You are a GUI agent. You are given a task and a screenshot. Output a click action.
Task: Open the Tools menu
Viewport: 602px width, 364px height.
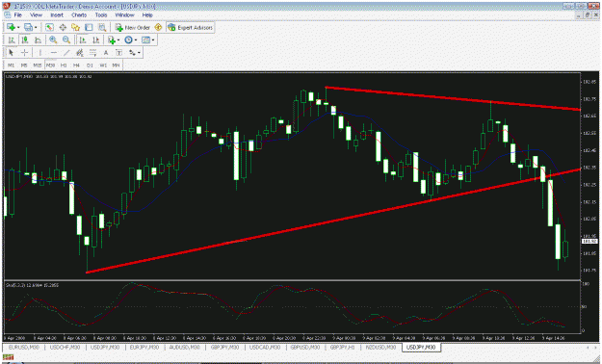tap(101, 15)
